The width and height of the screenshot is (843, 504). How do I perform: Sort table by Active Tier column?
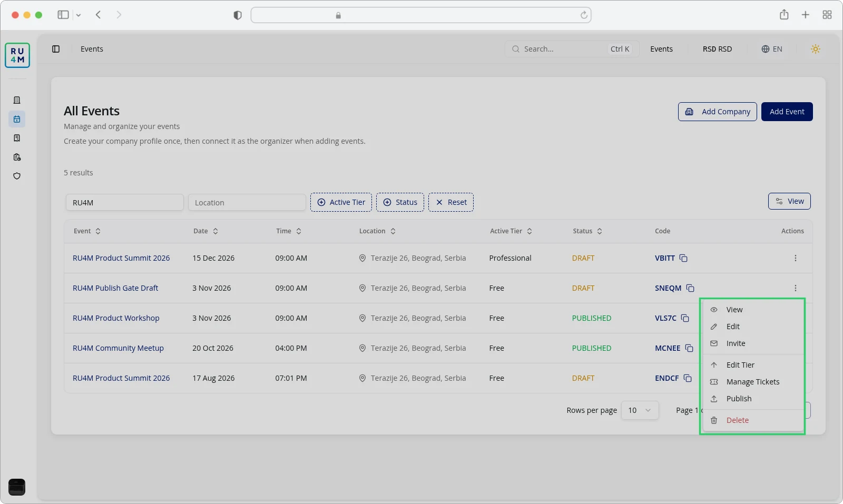click(511, 231)
